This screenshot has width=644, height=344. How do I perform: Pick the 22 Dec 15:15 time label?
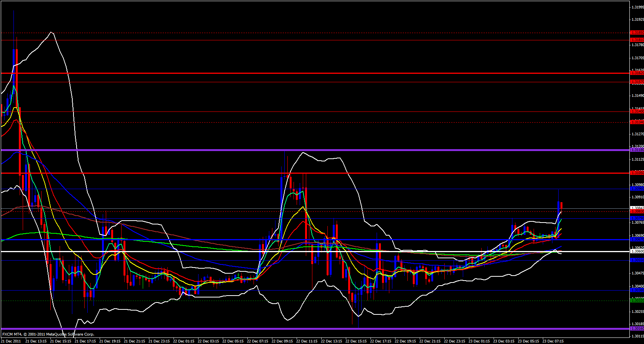coord(356,341)
